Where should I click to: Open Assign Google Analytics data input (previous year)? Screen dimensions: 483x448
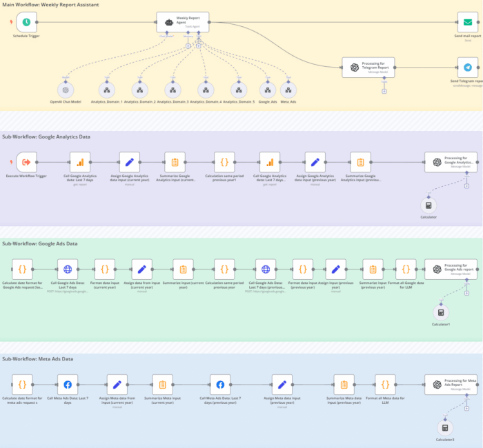click(315, 162)
